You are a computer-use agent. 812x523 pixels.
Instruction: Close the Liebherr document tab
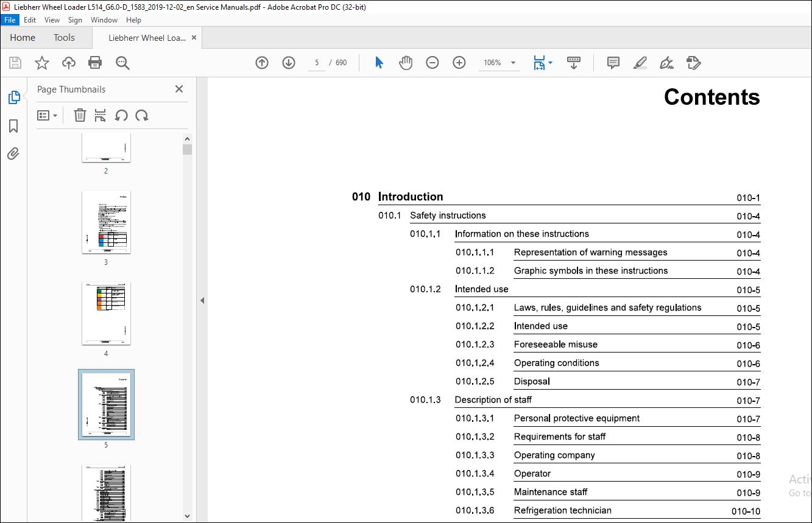194,38
